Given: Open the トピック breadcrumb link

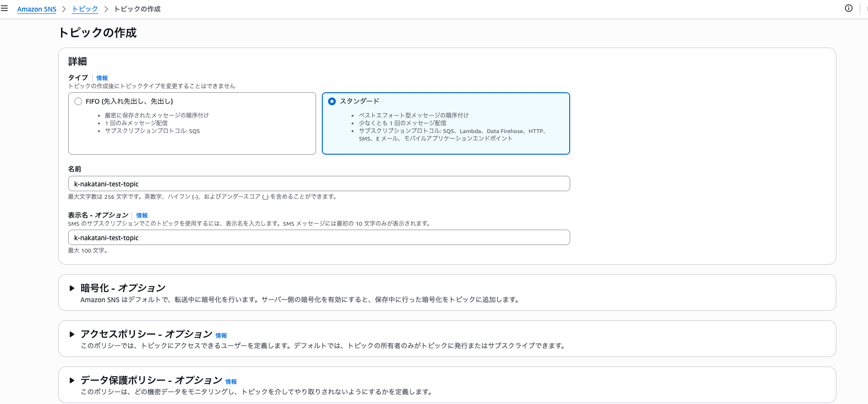Looking at the screenshot, I should (85, 9).
